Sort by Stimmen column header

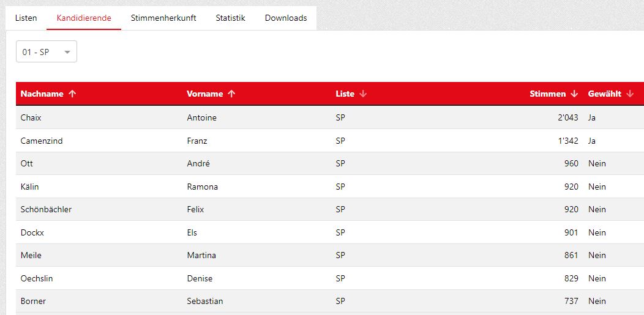pos(548,94)
